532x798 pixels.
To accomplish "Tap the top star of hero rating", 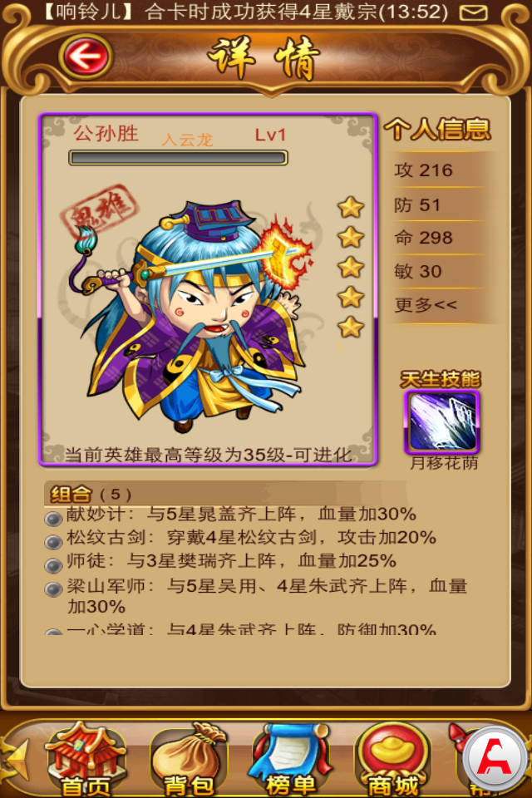I will pos(351,207).
